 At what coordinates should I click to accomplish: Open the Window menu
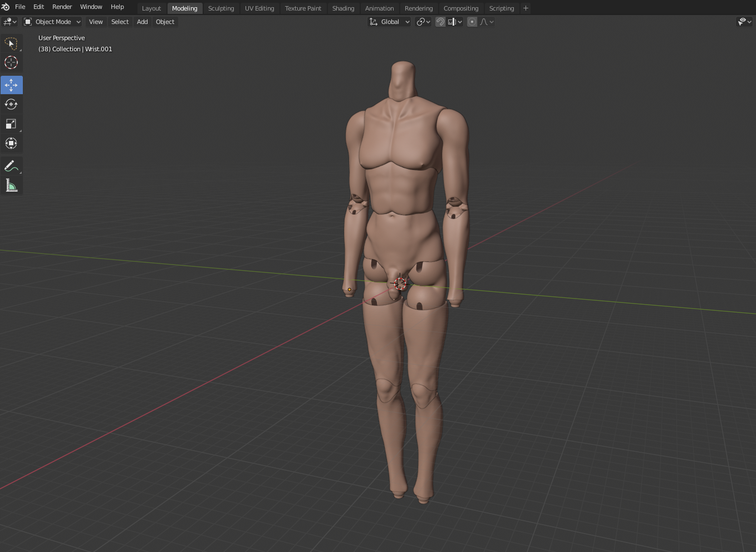pyautogui.click(x=91, y=7)
